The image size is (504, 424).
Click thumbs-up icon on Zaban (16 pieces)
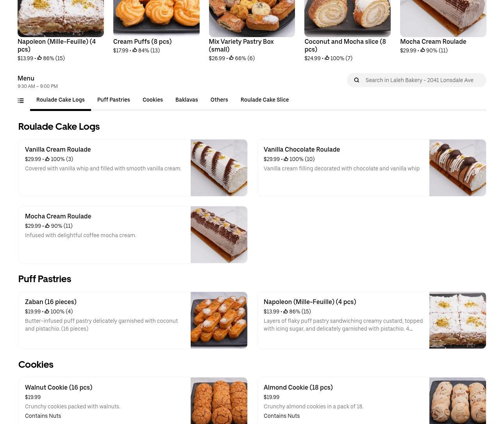tap(47, 311)
